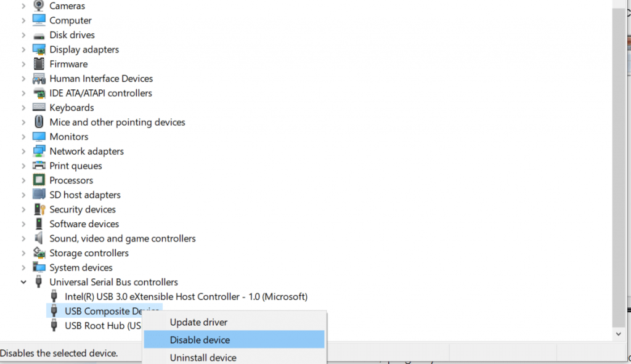Select the Print queues category

(75, 166)
